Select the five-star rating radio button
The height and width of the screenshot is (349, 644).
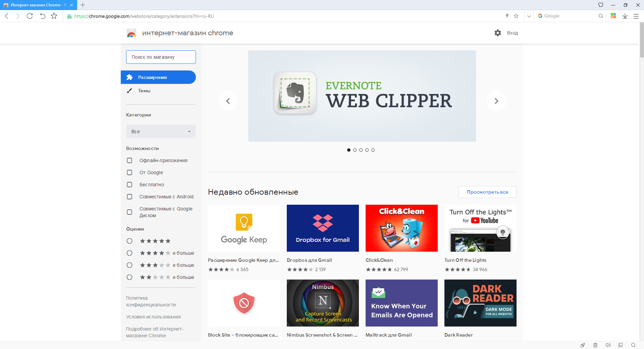129,241
